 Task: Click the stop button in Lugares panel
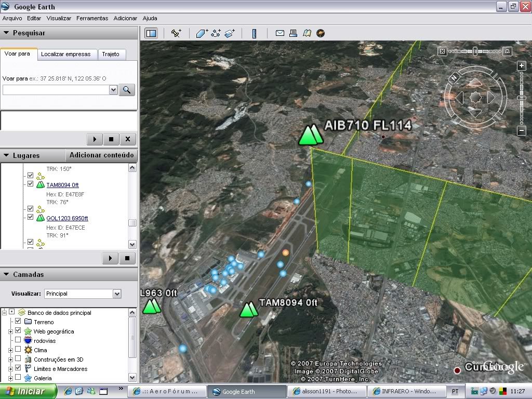coord(127,258)
